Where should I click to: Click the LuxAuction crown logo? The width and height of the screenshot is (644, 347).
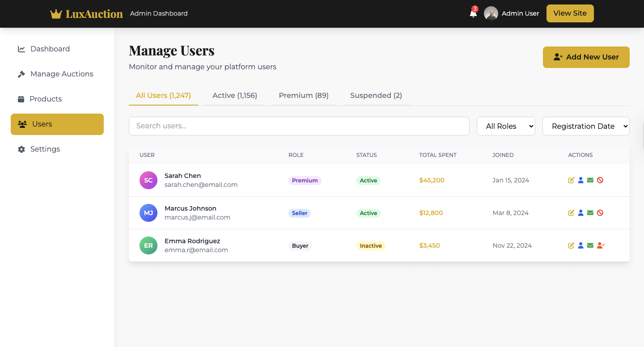coord(56,14)
